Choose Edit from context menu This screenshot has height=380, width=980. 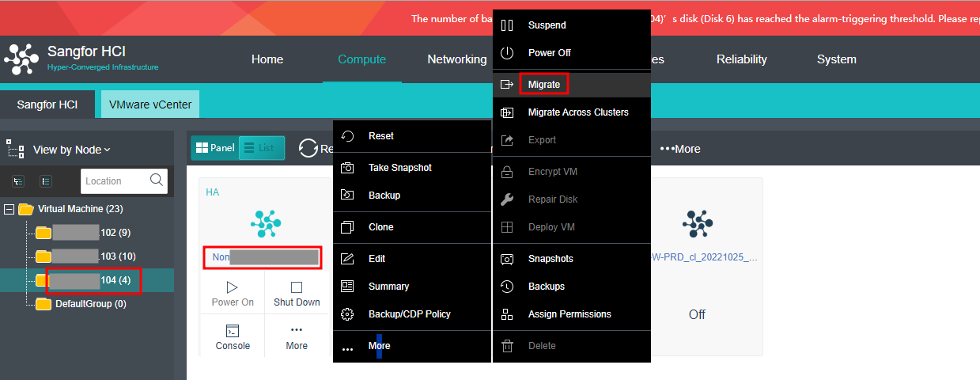412,259
